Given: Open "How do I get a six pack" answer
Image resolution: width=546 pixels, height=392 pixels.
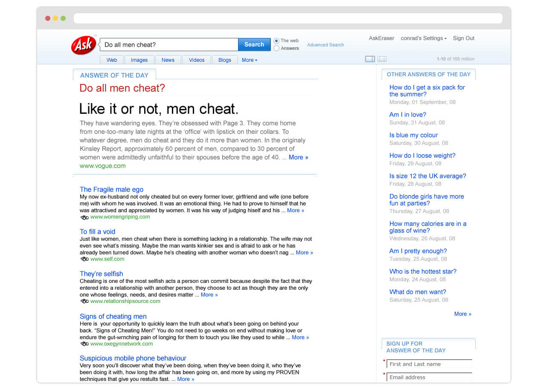Looking at the screenshot, I should [427, 91].
